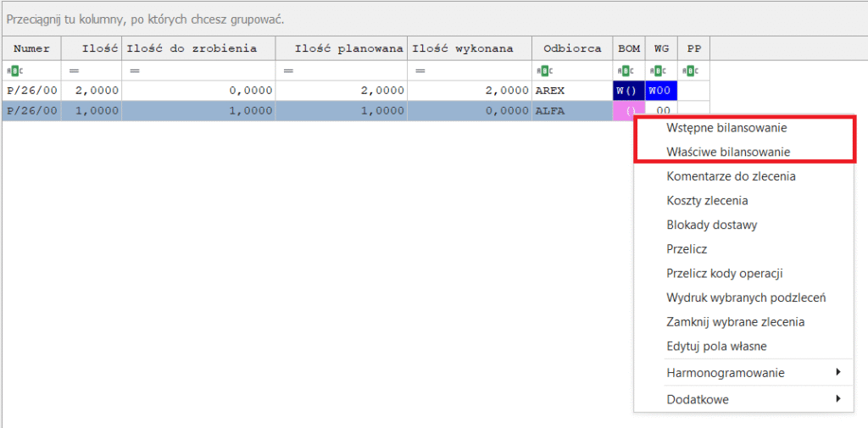The image size is (868, 428).
Task: Click equals filter icon under Ilość do zrobienia
Action: click(x=134, y=71)
